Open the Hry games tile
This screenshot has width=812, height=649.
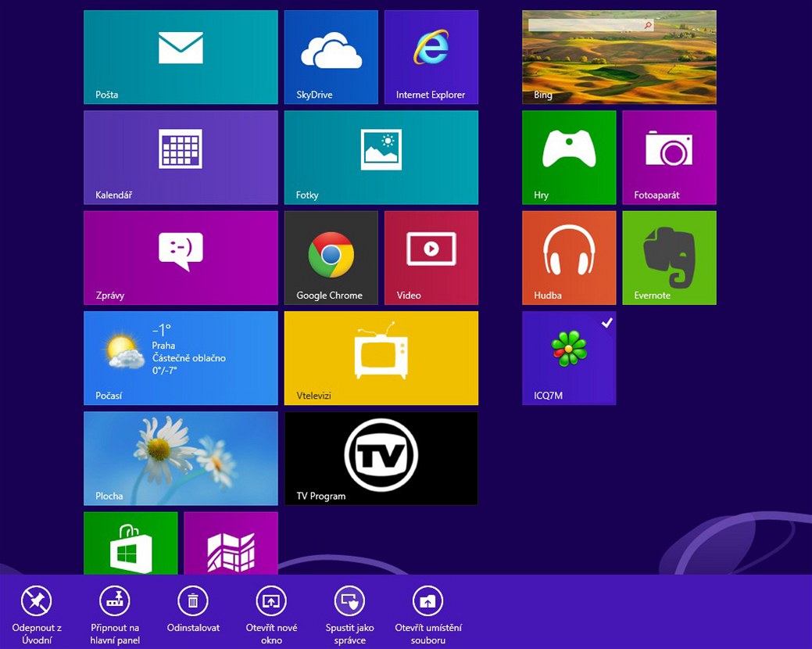[569, 157]
